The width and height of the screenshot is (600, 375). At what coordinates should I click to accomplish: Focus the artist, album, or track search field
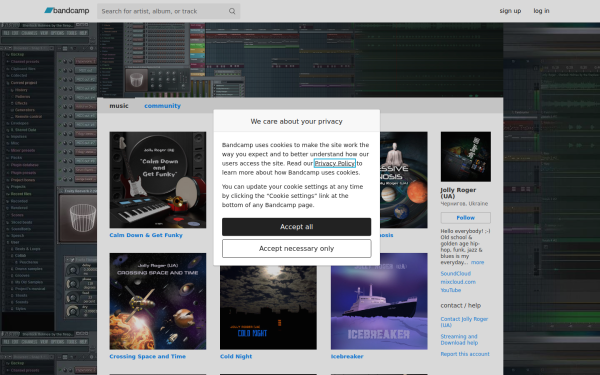point(168,11)
